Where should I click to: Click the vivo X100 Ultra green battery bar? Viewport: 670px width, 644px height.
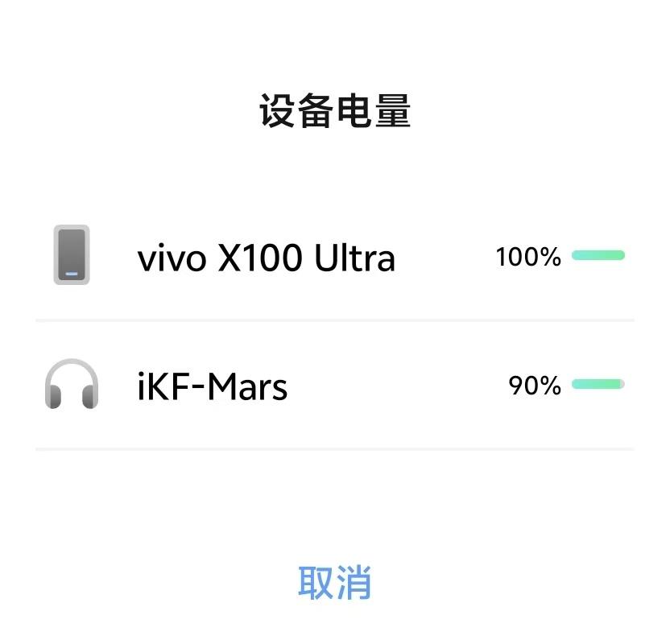[x=598, y=255]
